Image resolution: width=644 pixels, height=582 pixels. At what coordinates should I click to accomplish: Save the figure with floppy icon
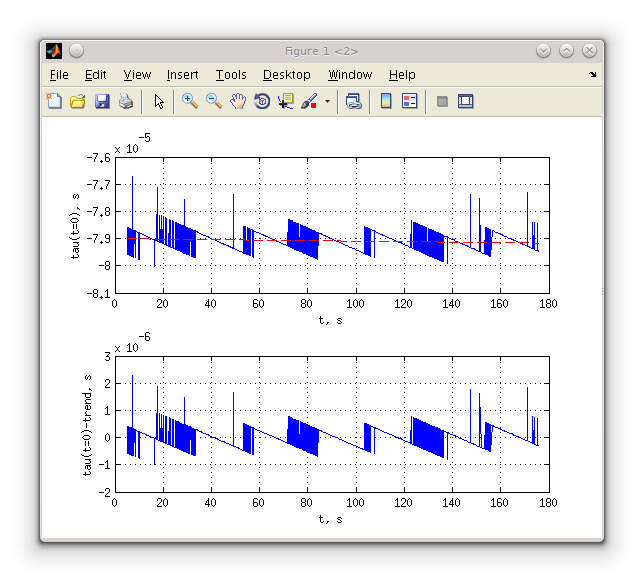click(x=102, y=101)
